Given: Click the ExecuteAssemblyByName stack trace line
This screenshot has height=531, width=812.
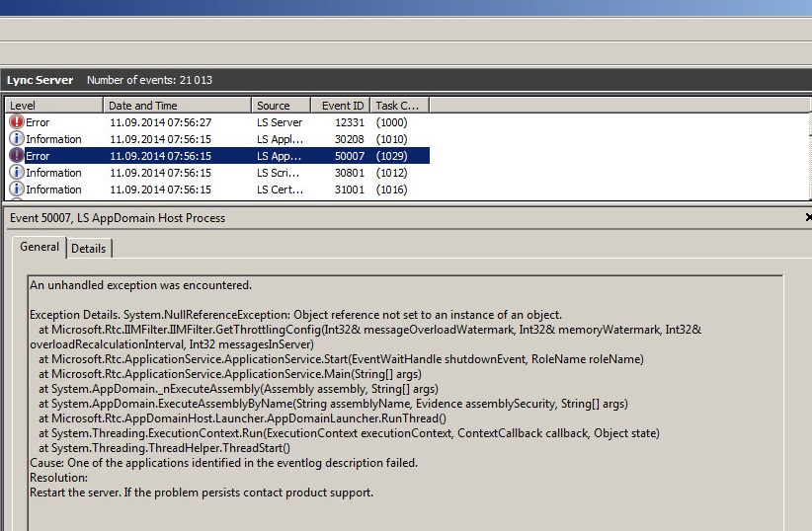Looking at the screenshot, I should (x=333, y=404).
